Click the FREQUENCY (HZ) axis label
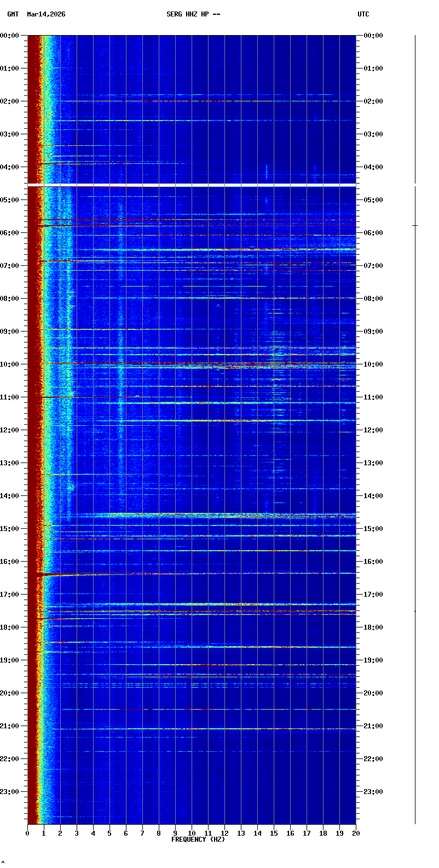This screenshot has height=868, width=439. coord(198,840)
